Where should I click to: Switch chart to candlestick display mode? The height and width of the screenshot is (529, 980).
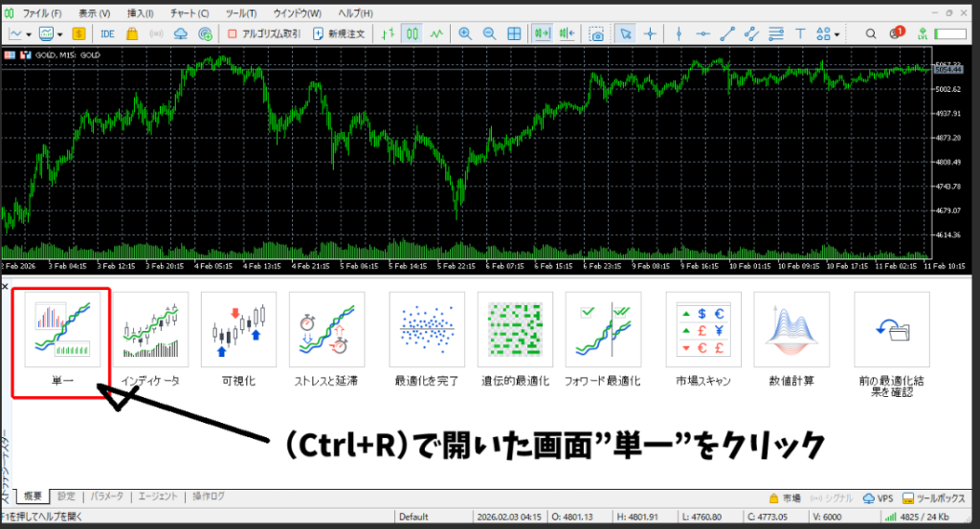pos(412,33)
